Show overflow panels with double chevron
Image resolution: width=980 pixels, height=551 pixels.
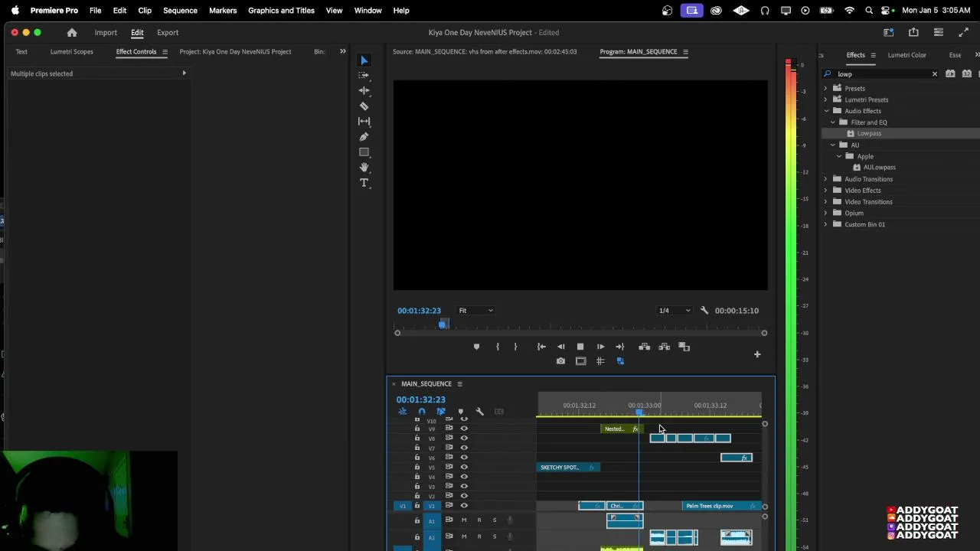click(342, 51)
